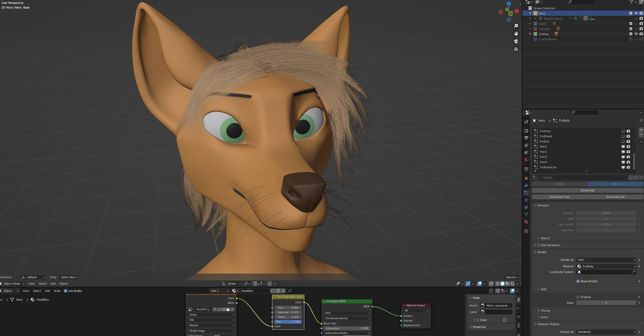Open the Node menu in shader editor
This screenshot has width=644, height=336.
click(57, 291)
